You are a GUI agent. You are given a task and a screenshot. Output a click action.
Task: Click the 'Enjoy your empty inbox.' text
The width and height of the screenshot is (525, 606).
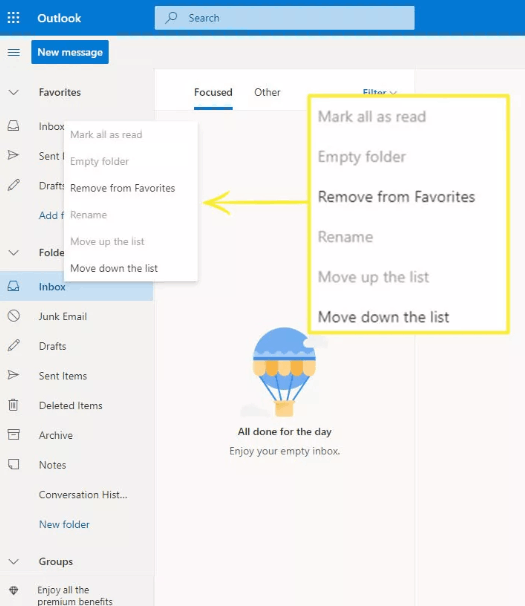pos(285,451)
